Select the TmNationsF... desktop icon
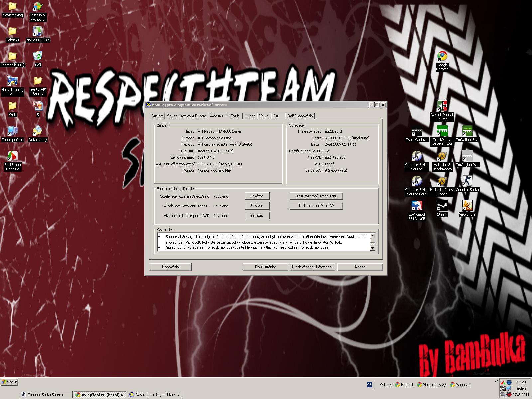Image resolution: width=532 pixels, height=399 pixels. click(x=467, y=134)
